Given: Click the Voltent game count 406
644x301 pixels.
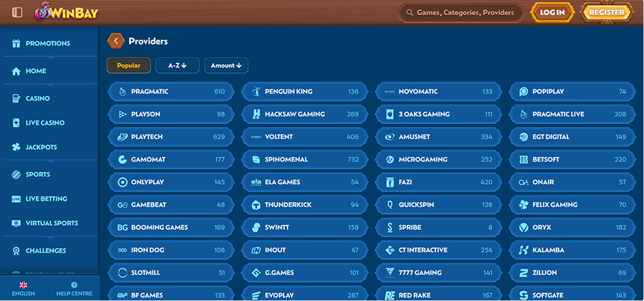Looking at the screenshot, I should 353,137.
